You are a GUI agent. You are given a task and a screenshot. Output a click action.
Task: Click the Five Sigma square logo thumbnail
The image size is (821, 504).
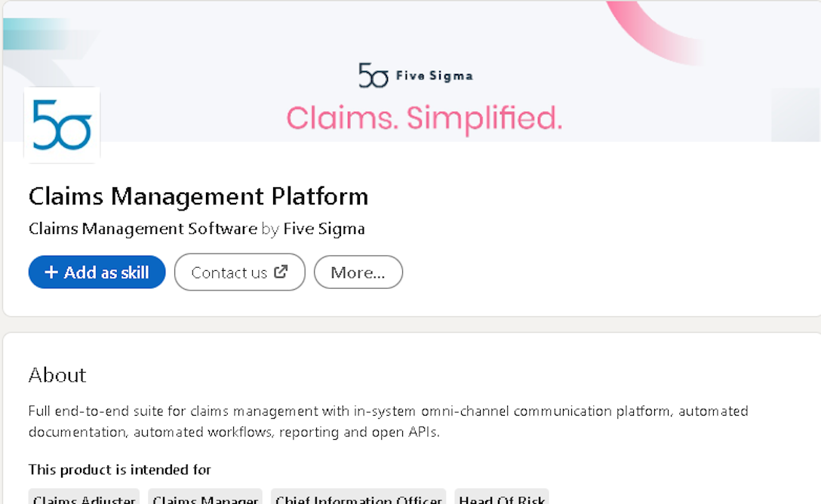point(61,124)
